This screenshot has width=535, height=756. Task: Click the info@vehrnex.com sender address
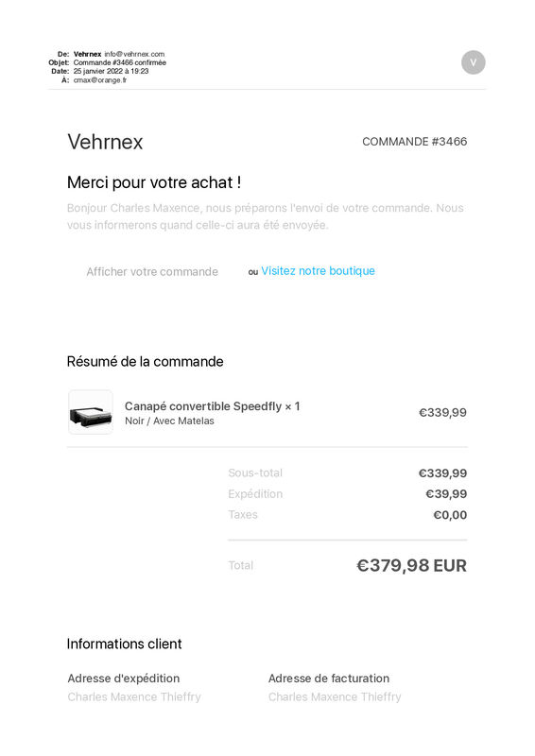[134, 54]
